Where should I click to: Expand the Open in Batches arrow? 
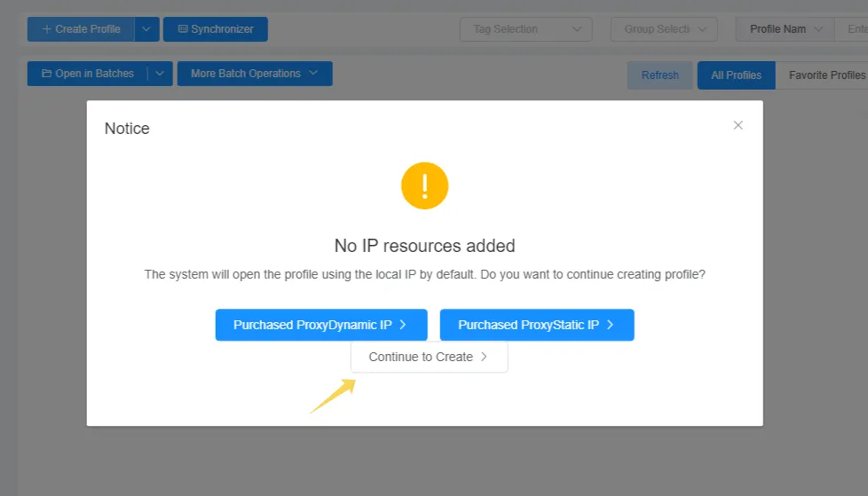[160, 74]
